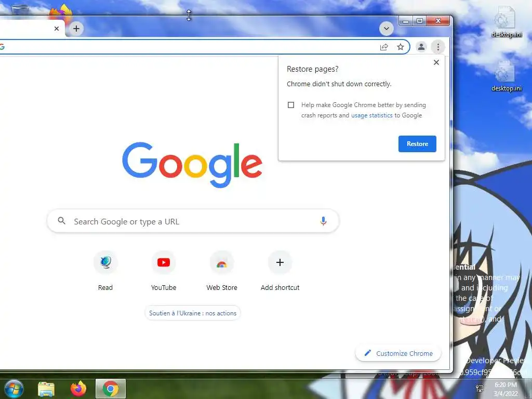Screen dimensions: 532x399
Task: Open the three-dot Chrome menu
Action: (x=438, y=47)
